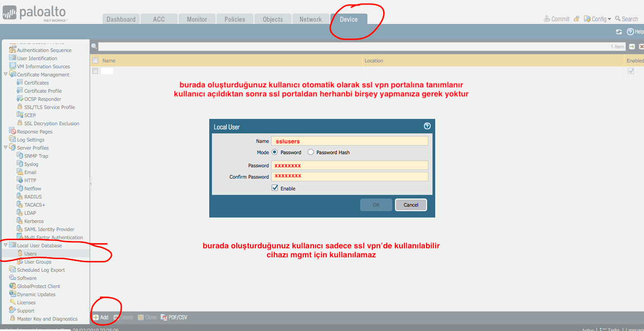Switch to the Policies tab
Screen dimensions: 644x331
coord(235,19)
